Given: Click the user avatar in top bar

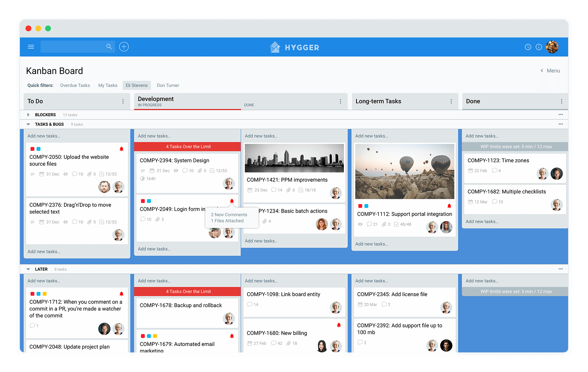Looking at the screenshot, I should click(x=552, y=47).
